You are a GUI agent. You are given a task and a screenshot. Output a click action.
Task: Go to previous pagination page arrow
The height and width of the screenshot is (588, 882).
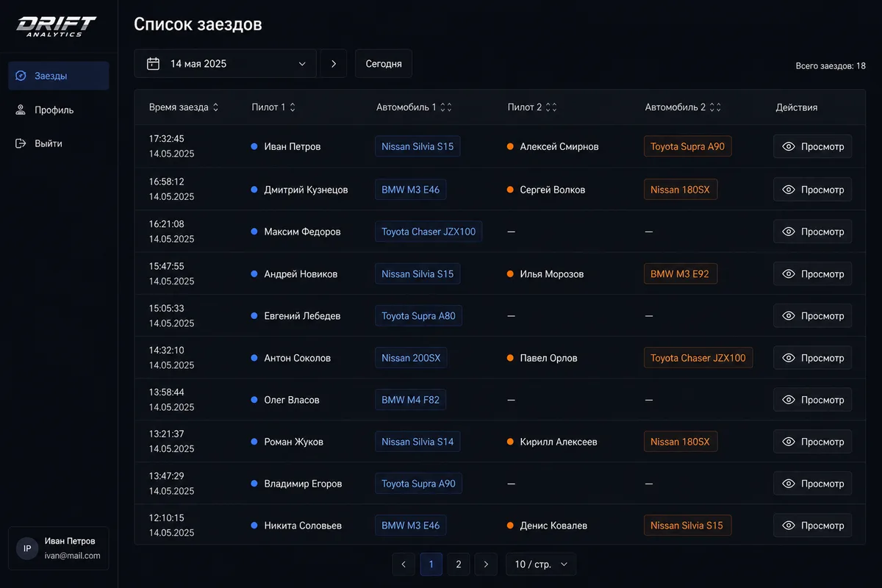(x=404, y=564)
